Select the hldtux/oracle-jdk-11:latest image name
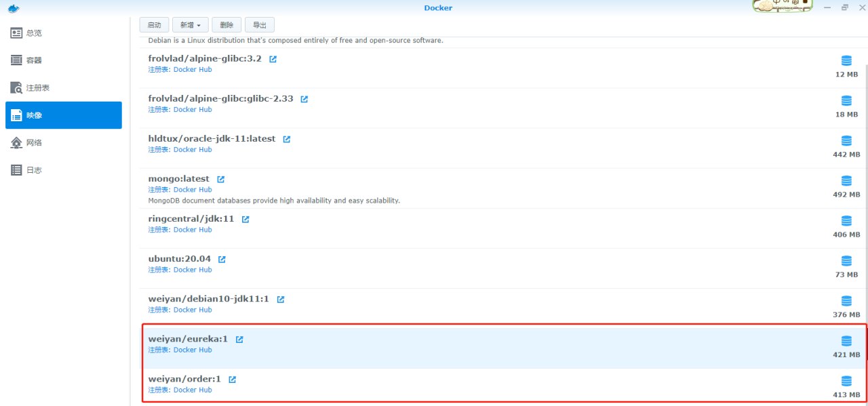The image size is (868, 406). [x=212, y=139]
